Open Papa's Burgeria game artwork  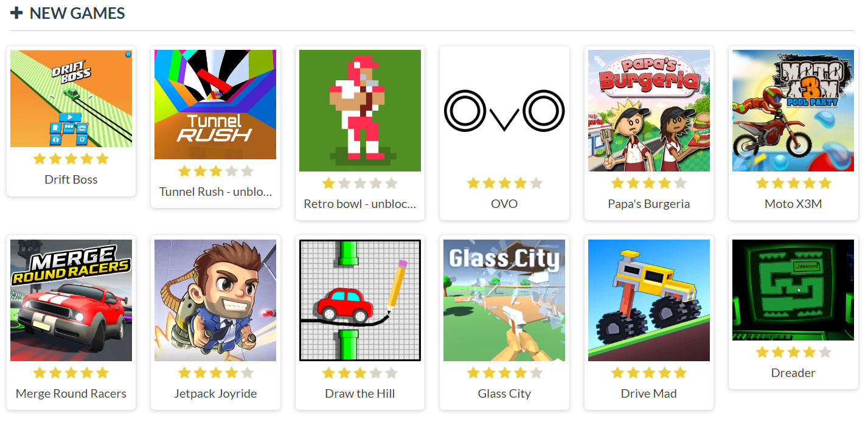pyautogui.click(x=649, y=111)
